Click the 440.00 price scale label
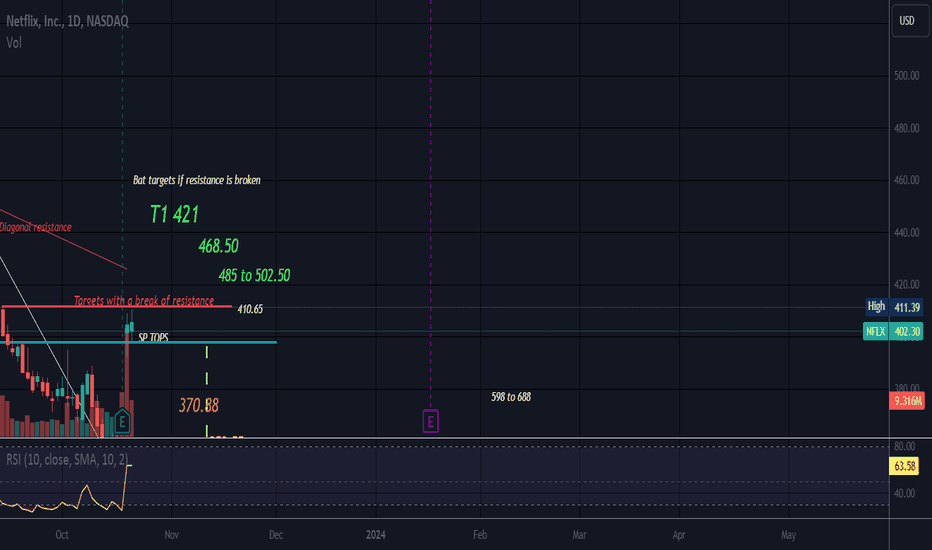The width and height of the screenshot is (932, 550). tap(906, 232)
